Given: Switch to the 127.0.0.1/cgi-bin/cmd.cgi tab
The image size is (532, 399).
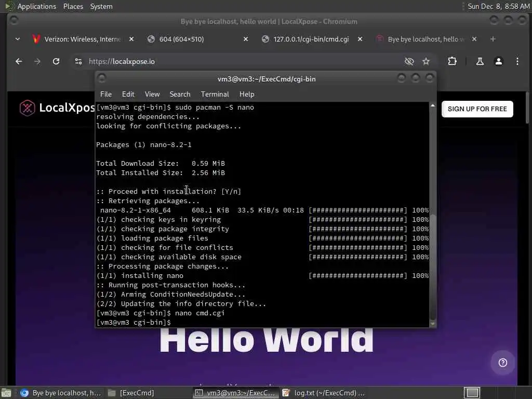Looking at the screenshot, I should point(311,39).
